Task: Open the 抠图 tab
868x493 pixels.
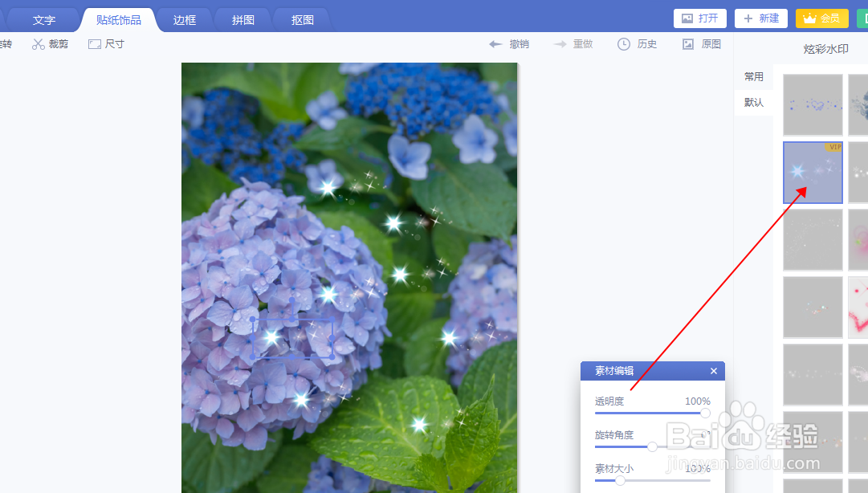Action: pyautogui.click(x=302, y=20)
